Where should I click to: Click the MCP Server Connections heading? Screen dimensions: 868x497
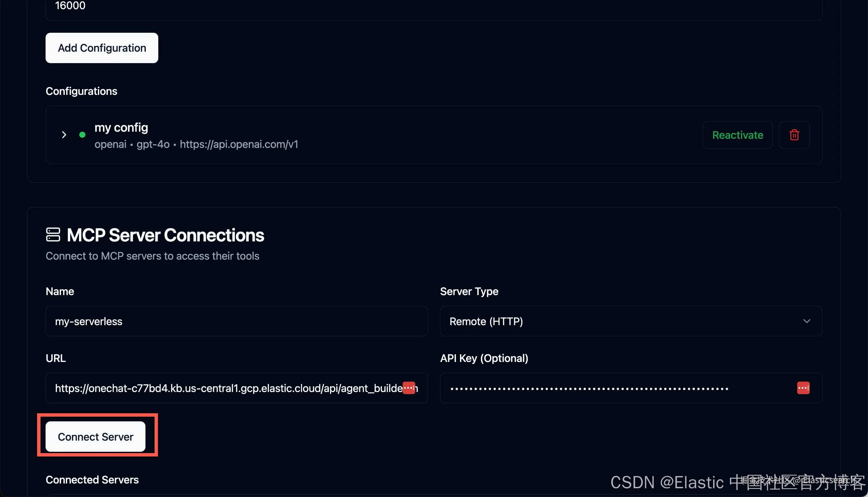[165, 235]
